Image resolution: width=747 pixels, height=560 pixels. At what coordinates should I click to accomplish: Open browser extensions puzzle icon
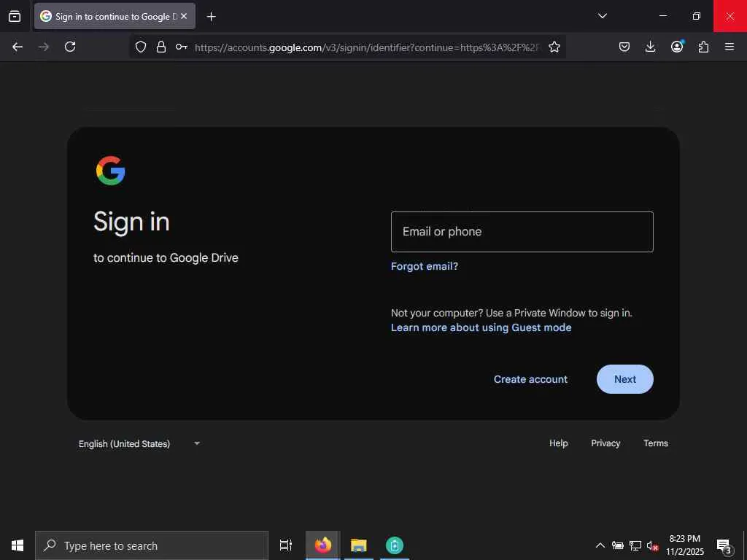[x=703, y=47]
